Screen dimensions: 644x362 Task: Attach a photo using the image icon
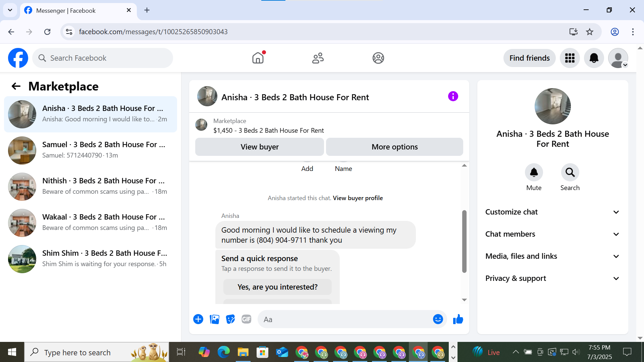pyautogui.click(x=214, y=319)
